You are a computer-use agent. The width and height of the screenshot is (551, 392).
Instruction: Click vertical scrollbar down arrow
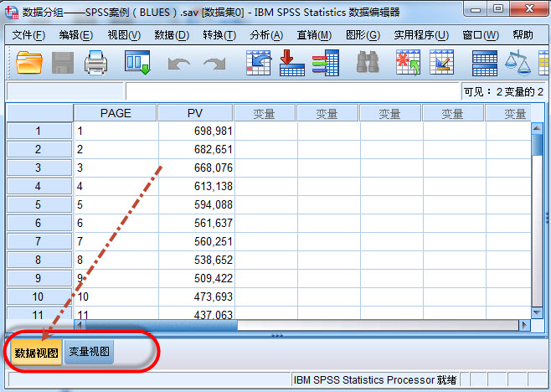(x=538, y=312)
